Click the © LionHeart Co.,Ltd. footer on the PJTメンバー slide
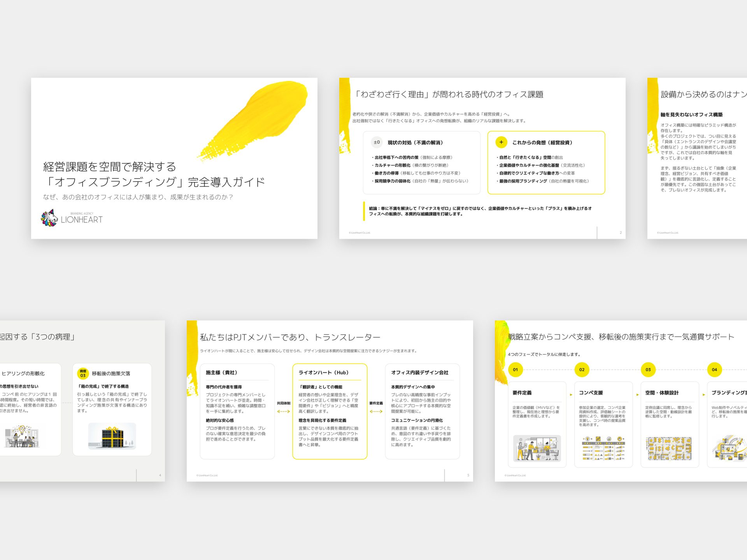The height and width of the screenshot is (560, 747). (207, 475)
